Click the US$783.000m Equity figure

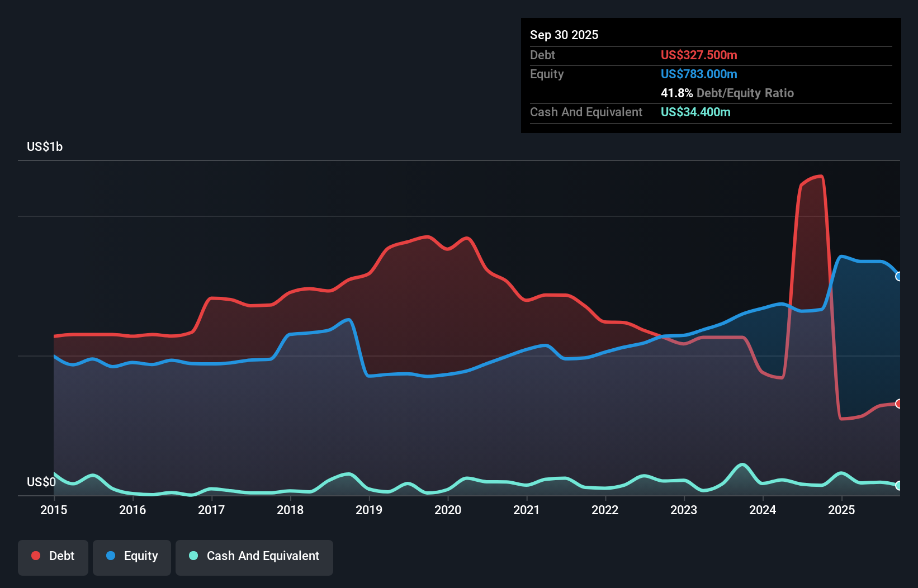pyautogui.click(x=699, y=74)
